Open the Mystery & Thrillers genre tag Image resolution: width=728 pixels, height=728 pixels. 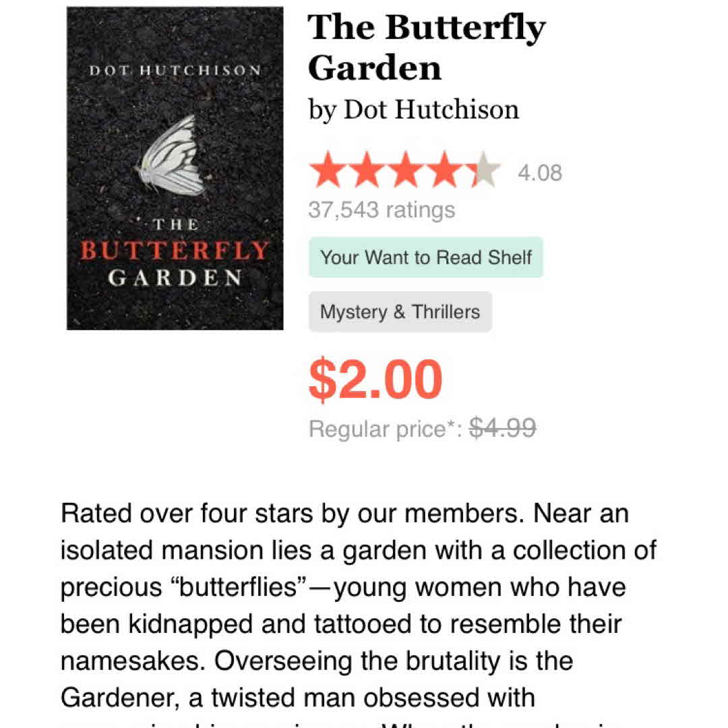click(x=400, y=312)
